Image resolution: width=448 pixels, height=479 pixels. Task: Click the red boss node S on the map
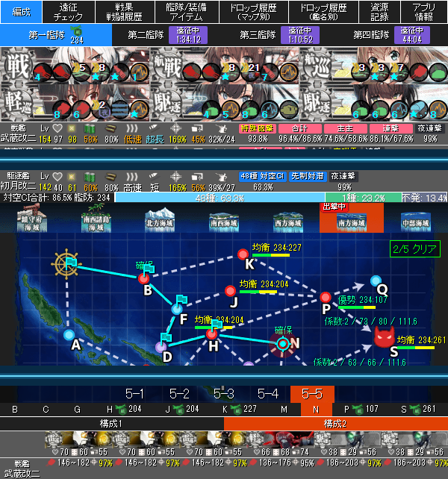385,337
